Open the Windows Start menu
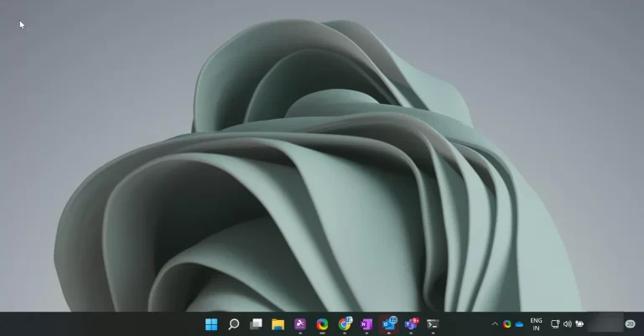Viewport: 644px width, 336px height. [x=211, y=324]
